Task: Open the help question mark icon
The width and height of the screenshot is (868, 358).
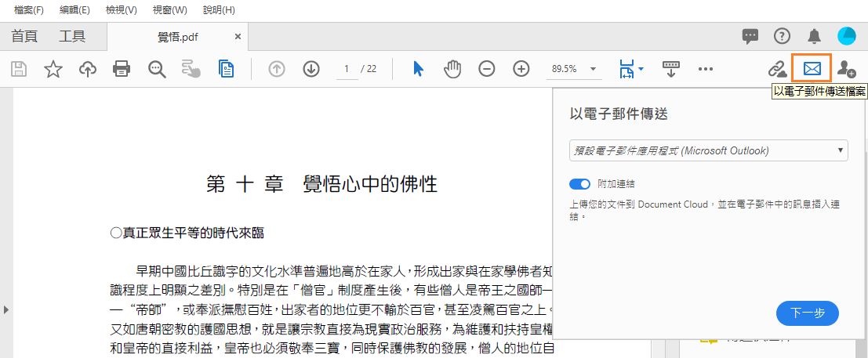Action: [782, 37]
